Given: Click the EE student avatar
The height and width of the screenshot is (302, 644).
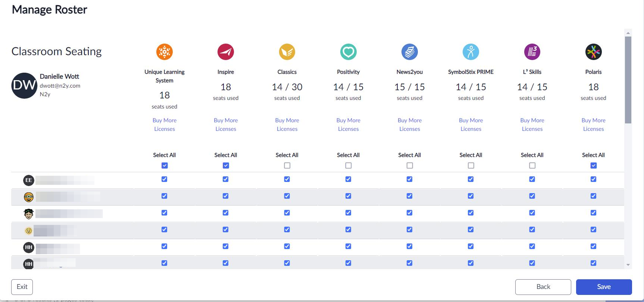Looking at the screenshot, I should tap(29, 180).
